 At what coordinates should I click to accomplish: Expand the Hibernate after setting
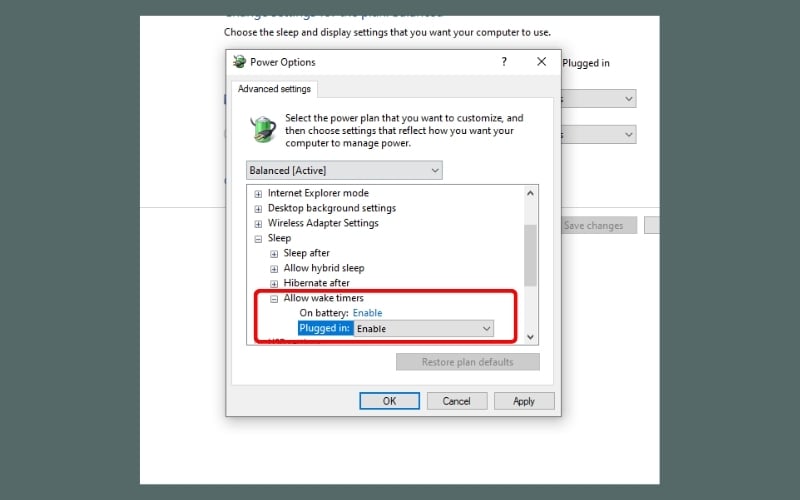pyautogui.click(x=274, y=284)
